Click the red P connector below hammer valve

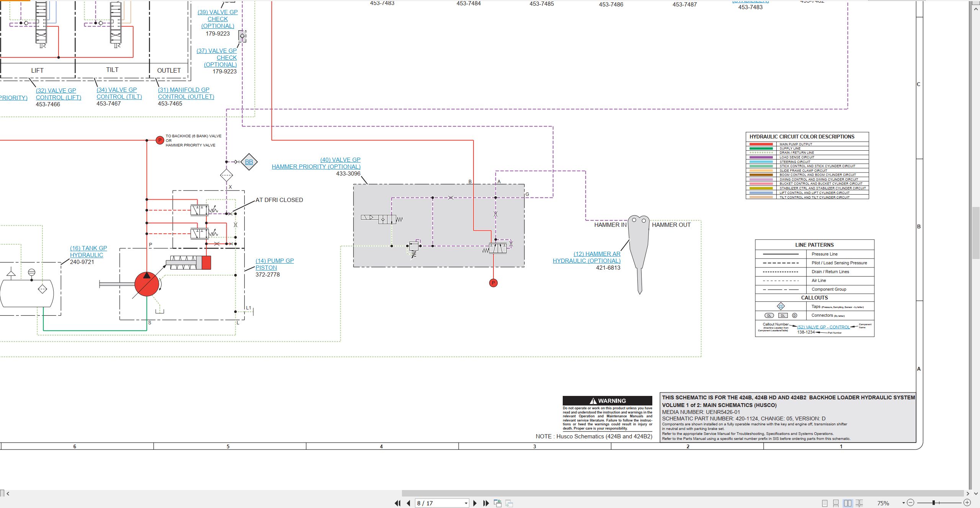click(493, 283)
